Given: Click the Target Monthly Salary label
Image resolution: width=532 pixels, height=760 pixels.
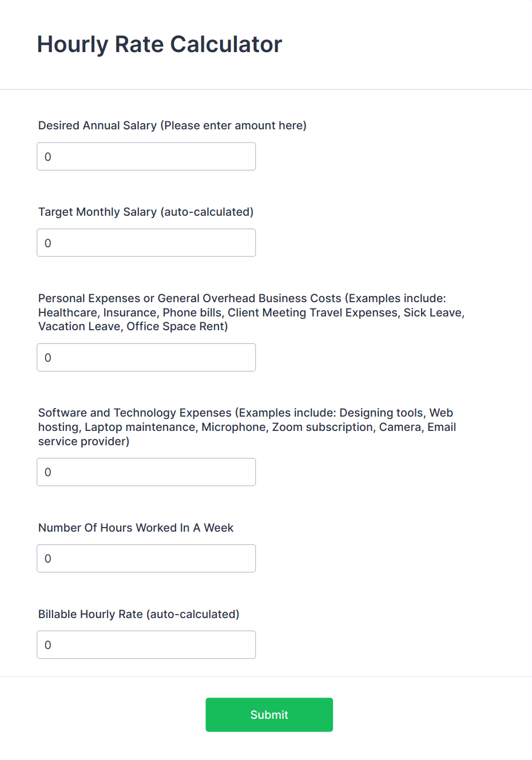Looking at the screenshot, I should pos(146,212).
